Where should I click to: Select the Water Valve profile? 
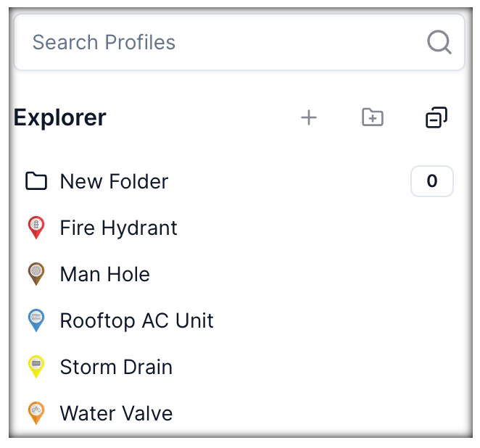pos(116,414)
